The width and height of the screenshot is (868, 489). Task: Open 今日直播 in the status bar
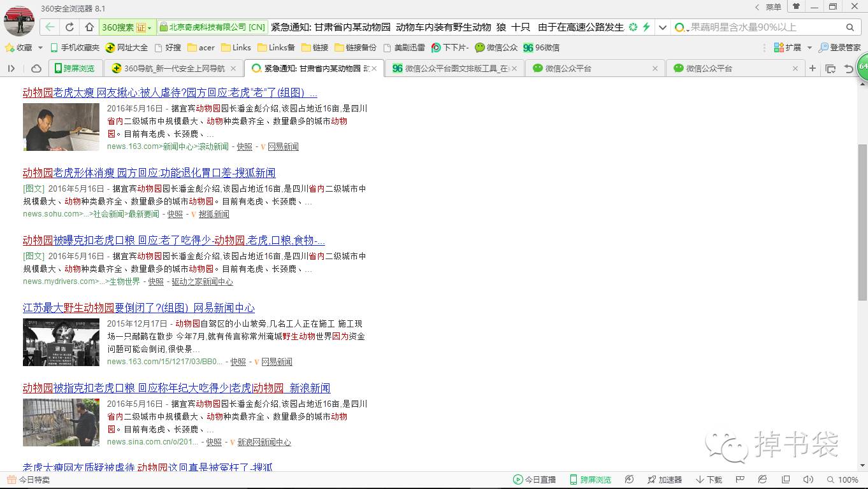pyautogui.click(x=535, y=479)
